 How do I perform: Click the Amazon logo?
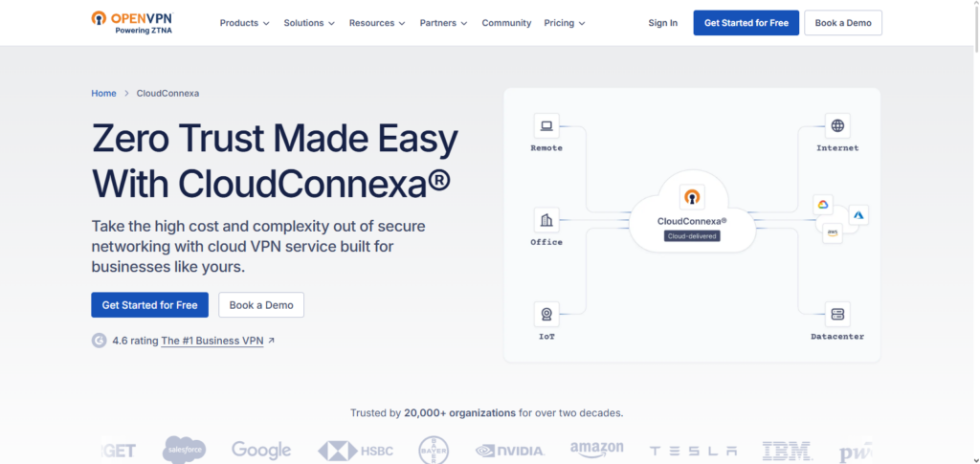597,450
